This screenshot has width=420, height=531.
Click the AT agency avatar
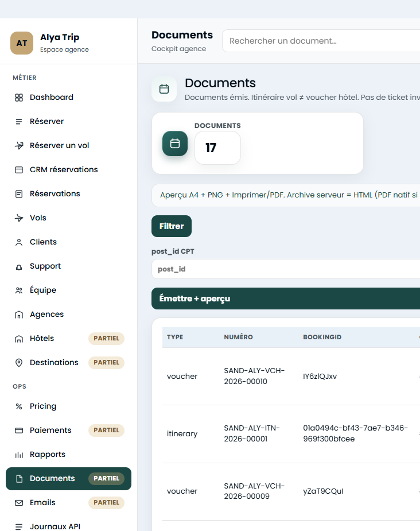[22, 43]
